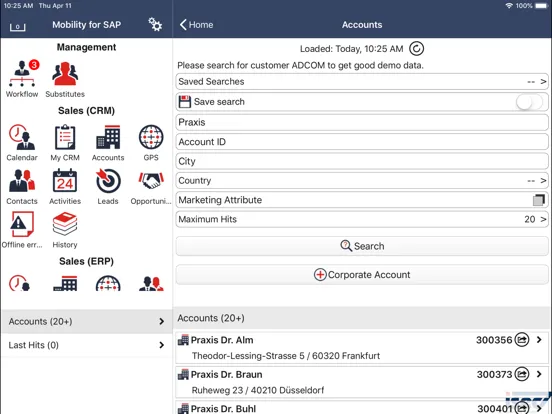Open the Opportunities handshake icon
The width and height of the screenshot is (552, 414).
(151, 181)
